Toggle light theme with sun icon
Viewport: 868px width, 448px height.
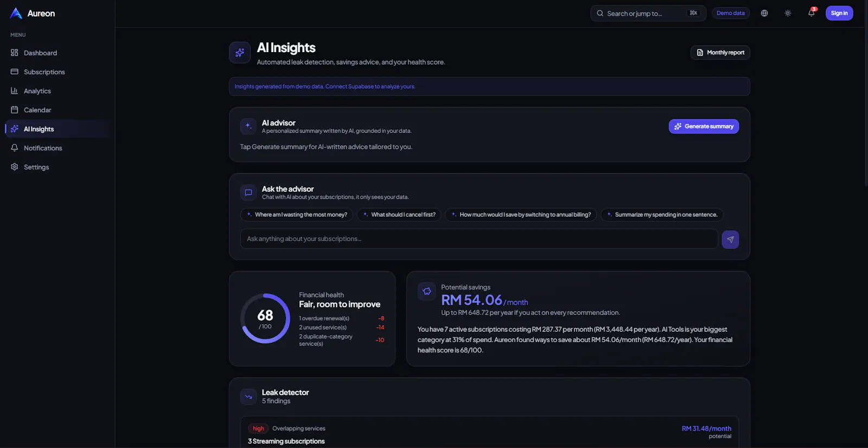[788, 13]
